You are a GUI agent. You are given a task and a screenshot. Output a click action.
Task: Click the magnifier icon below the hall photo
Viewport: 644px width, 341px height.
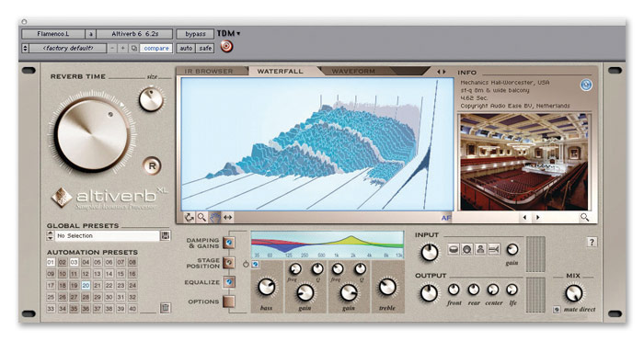coord(584,217)
